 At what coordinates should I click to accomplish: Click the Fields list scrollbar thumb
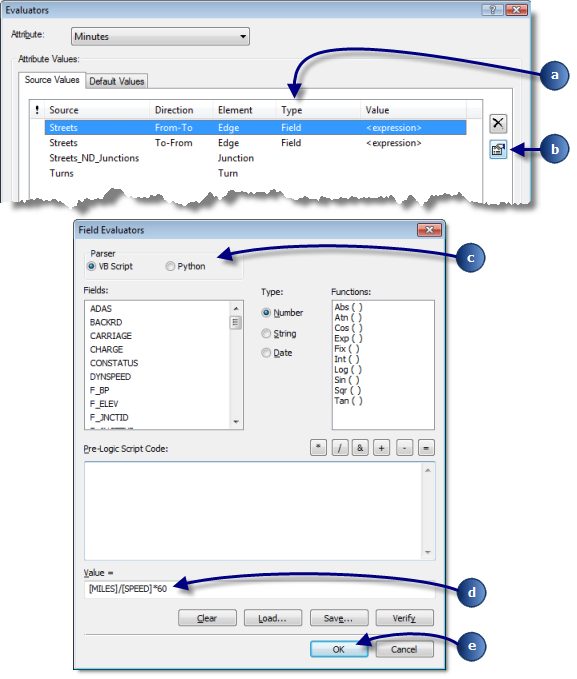(x=236, y=322)
